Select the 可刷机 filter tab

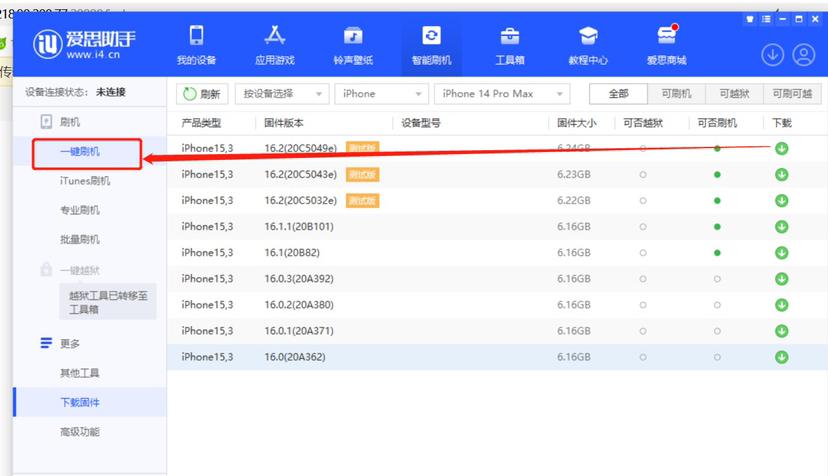[676, 94]
